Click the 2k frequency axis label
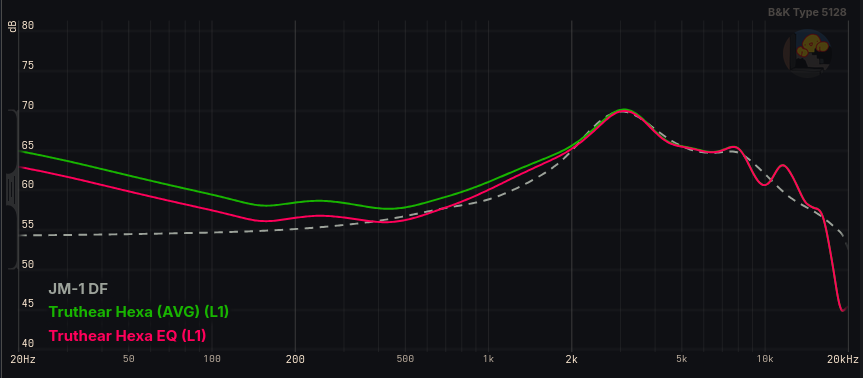The height and width of the screenshot is (378, 863). tap(572, 359)
